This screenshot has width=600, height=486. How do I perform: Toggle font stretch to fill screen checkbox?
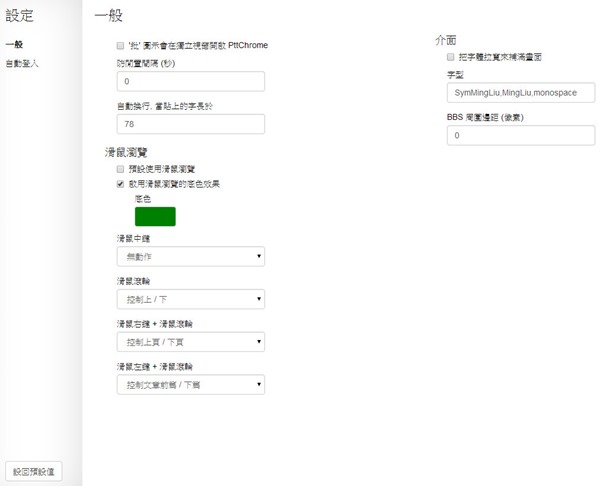click(451, 57)
